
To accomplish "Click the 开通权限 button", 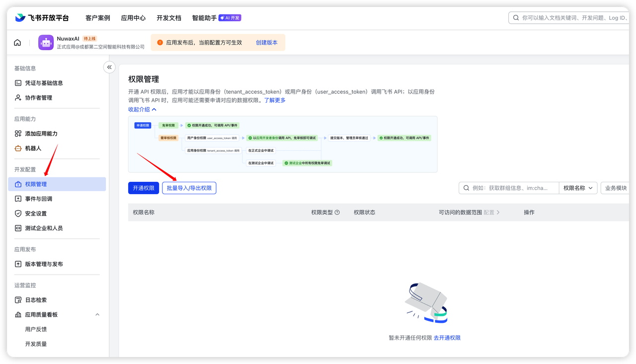I will [x=144, y=188].
